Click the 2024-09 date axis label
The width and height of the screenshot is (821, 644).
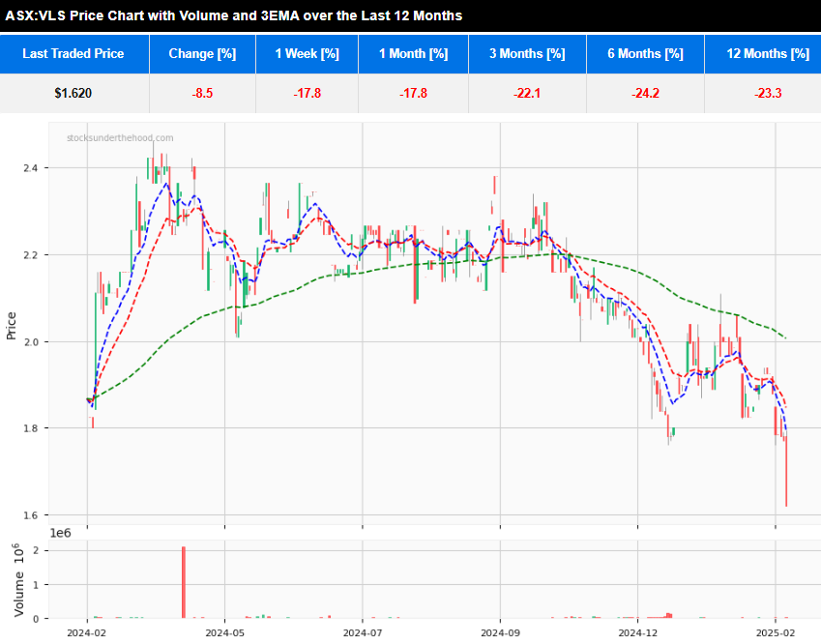tap(500, 633)
